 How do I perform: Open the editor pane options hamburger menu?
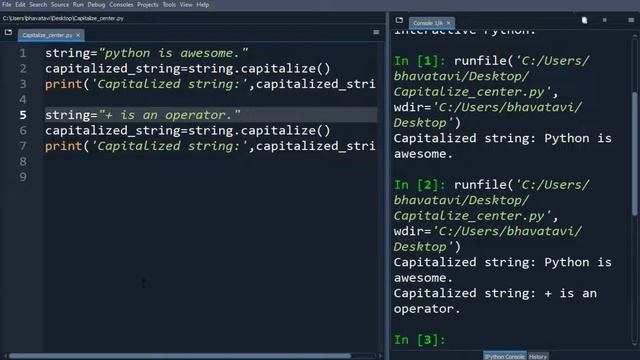(376, 32)
